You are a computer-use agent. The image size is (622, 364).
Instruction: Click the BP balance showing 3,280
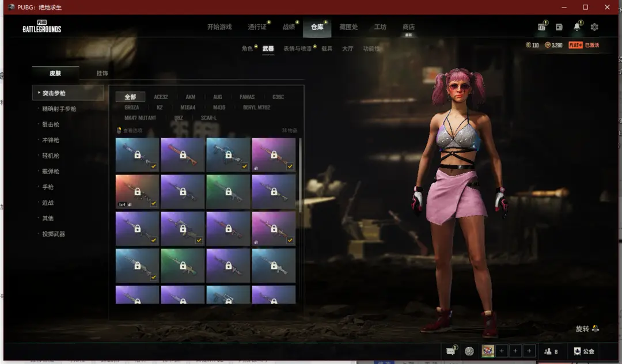(554, 45)
